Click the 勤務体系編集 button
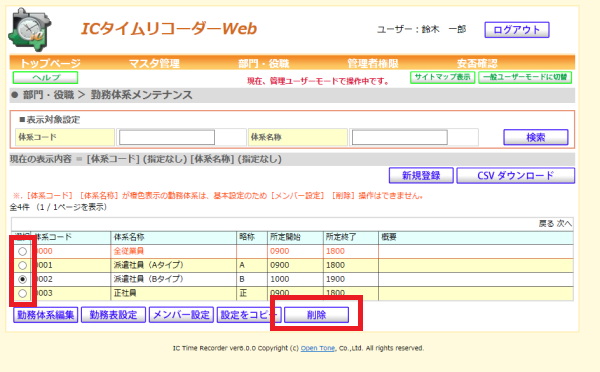Image resolution: width=600 pixels, height=372 pixels. click(x=46, y=315)
